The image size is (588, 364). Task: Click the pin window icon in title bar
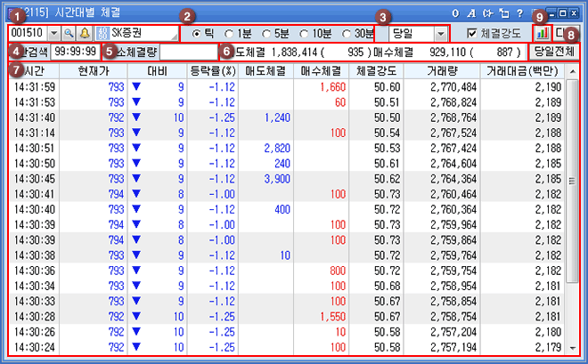(502, 13)
